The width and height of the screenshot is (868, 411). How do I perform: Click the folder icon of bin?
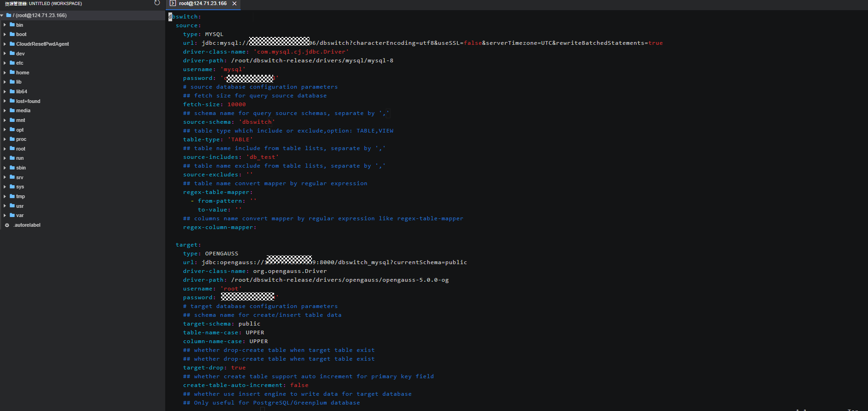coord(12,25)
